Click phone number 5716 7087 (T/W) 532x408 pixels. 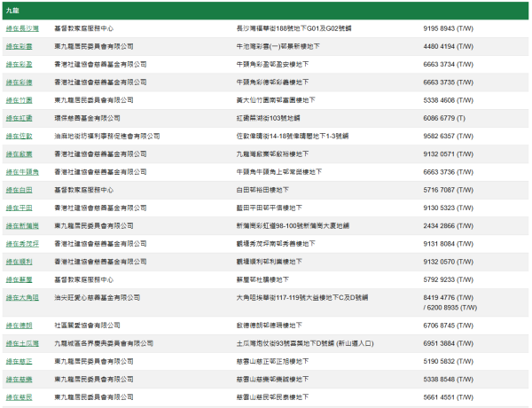tap(448, 190)
